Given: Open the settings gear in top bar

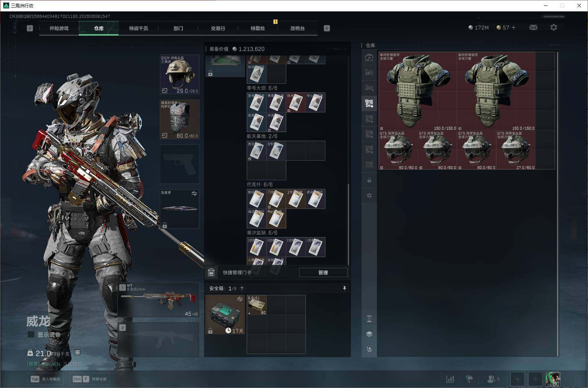Looking at the screenshot, I should pos(553,28).
